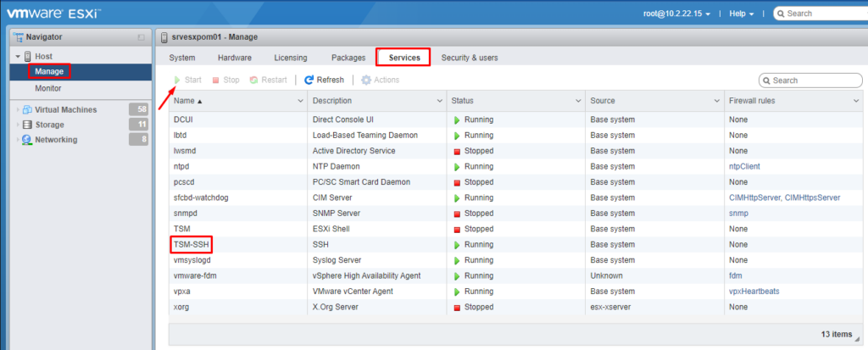The width and height of the screenshot is (868, 350).
Task: Switch to the Hardware tab
Action: coord(235,58)
